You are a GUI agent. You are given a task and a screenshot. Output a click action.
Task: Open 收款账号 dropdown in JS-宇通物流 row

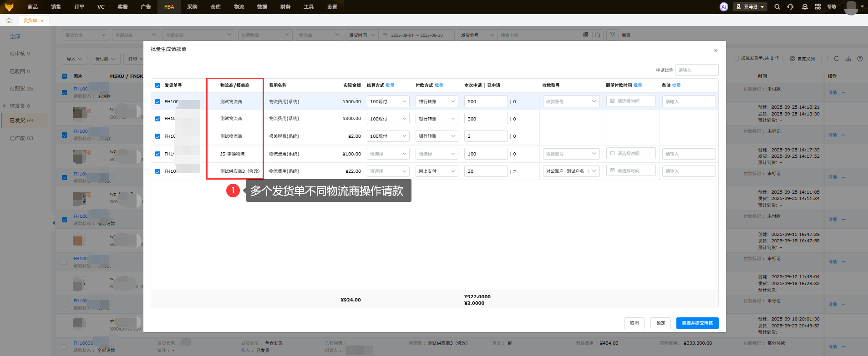point(571,154)
